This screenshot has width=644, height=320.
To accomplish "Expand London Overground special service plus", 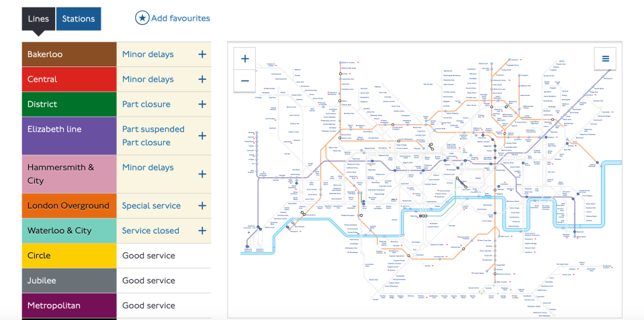I will (202, 206).
